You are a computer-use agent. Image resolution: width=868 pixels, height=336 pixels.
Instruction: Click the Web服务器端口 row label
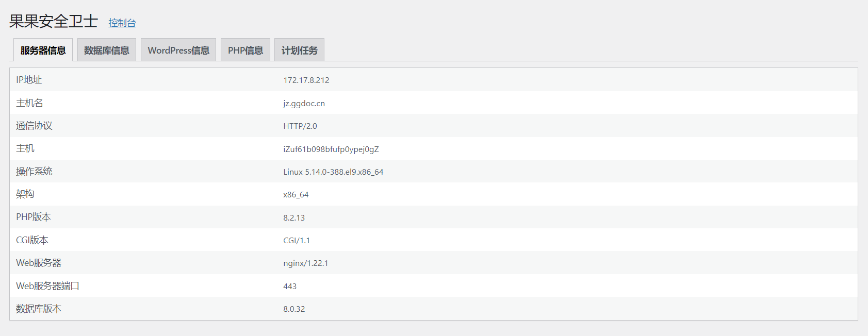tap(47, 286)
